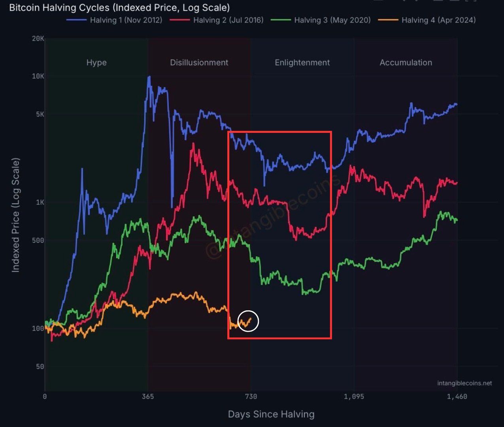Click the red line marker for Halving 2

point(180,20)
